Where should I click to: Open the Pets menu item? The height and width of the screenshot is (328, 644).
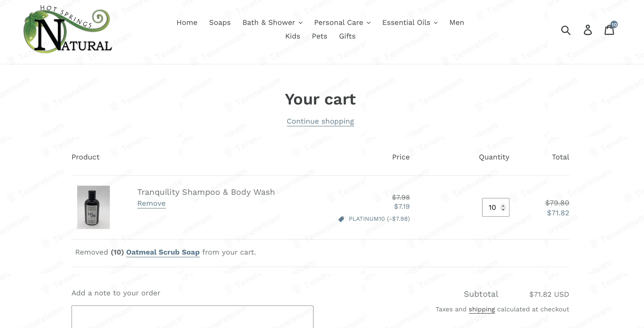pyautogui.click(x=319, y=36)
